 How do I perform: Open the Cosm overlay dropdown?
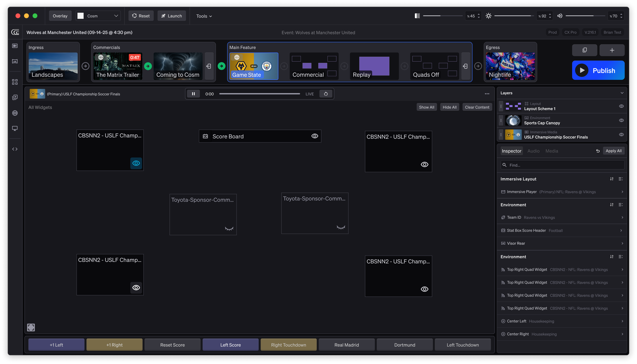pos(98,16)
